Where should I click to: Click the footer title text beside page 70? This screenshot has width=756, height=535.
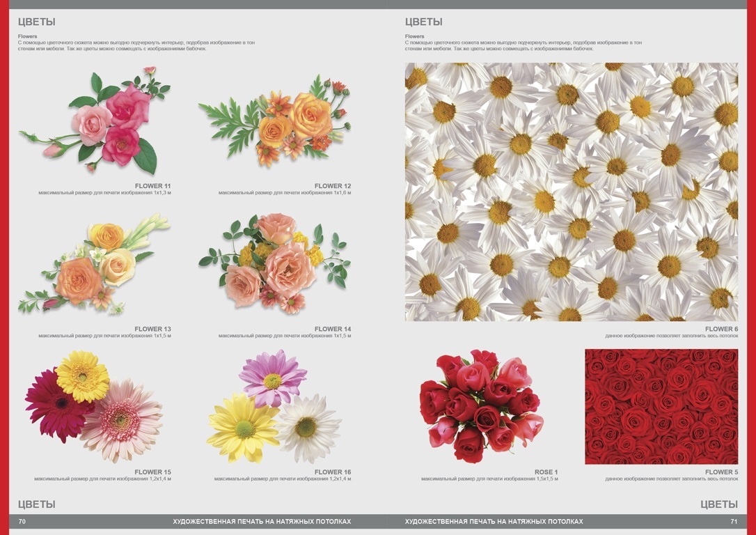[x=262, y=521]
